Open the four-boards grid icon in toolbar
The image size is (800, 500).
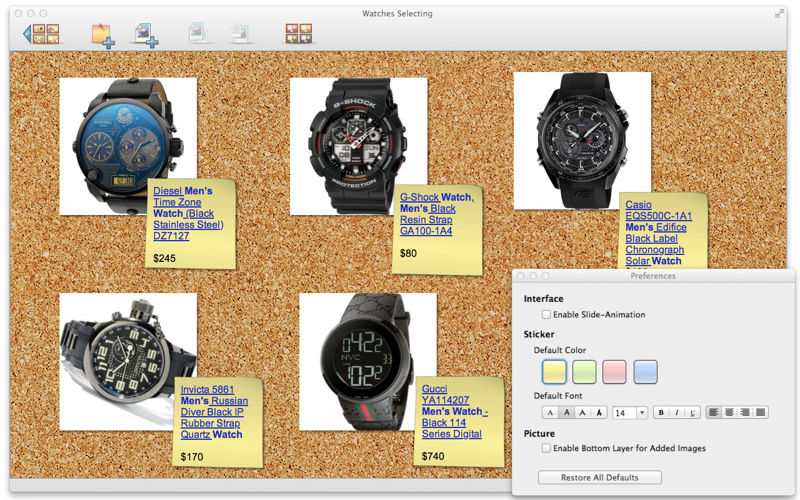(x=298, y=33)
